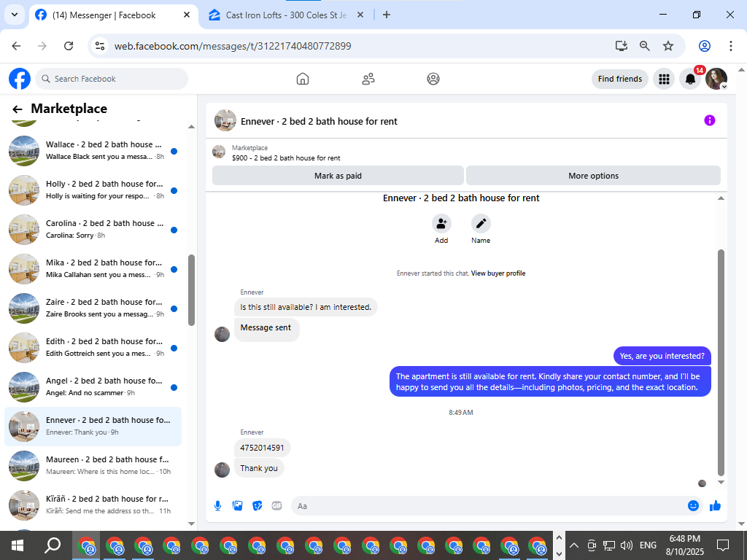Screen dimensions: 747x560
Task: Send a thumbs up like
Action: (x=715, y=506)
